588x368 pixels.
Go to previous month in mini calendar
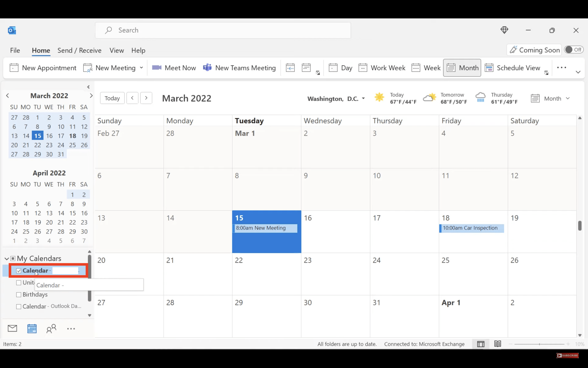(x=8, y=96)
